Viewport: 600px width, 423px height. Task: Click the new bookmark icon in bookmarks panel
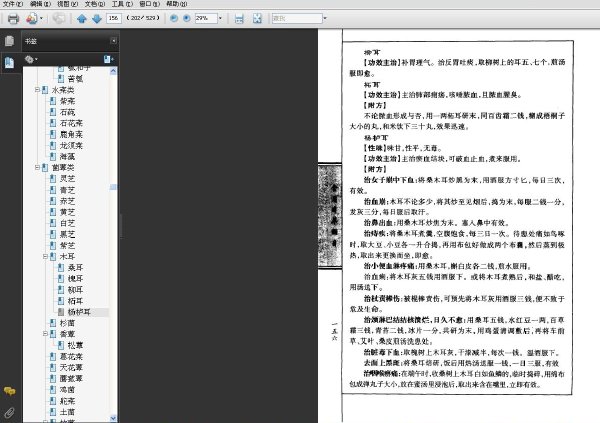click(x=108, y=59)
